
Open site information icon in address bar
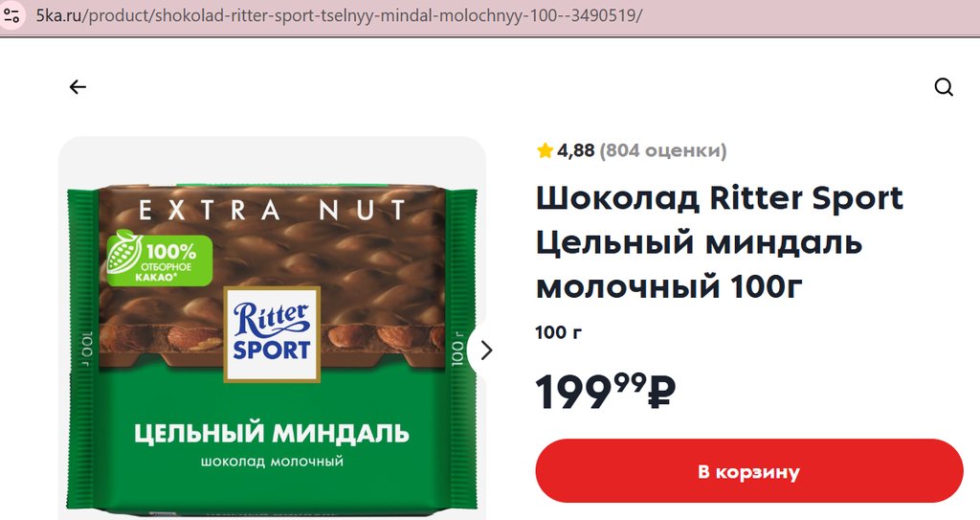click(x=11, y=14)
